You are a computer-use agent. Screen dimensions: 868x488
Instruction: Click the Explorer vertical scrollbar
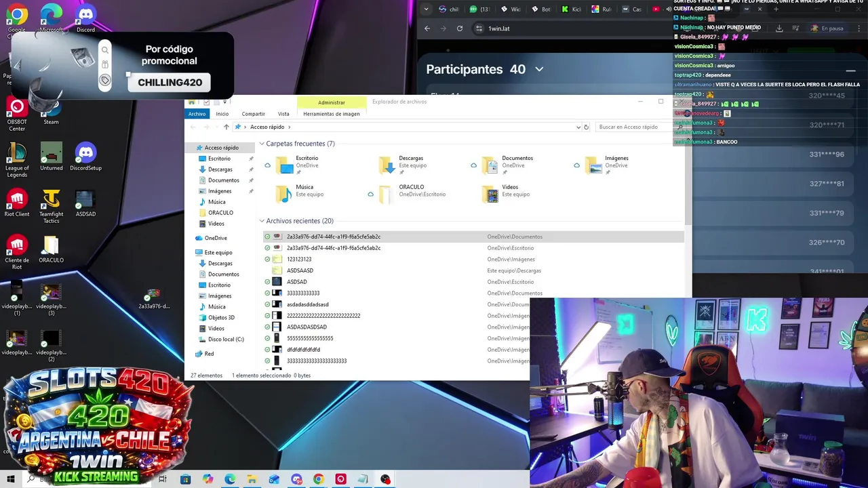(688, 183)
